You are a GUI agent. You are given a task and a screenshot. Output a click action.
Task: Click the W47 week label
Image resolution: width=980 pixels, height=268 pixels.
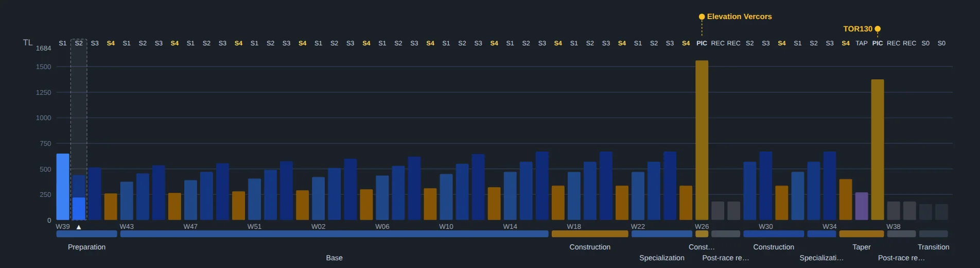point(190,227)
